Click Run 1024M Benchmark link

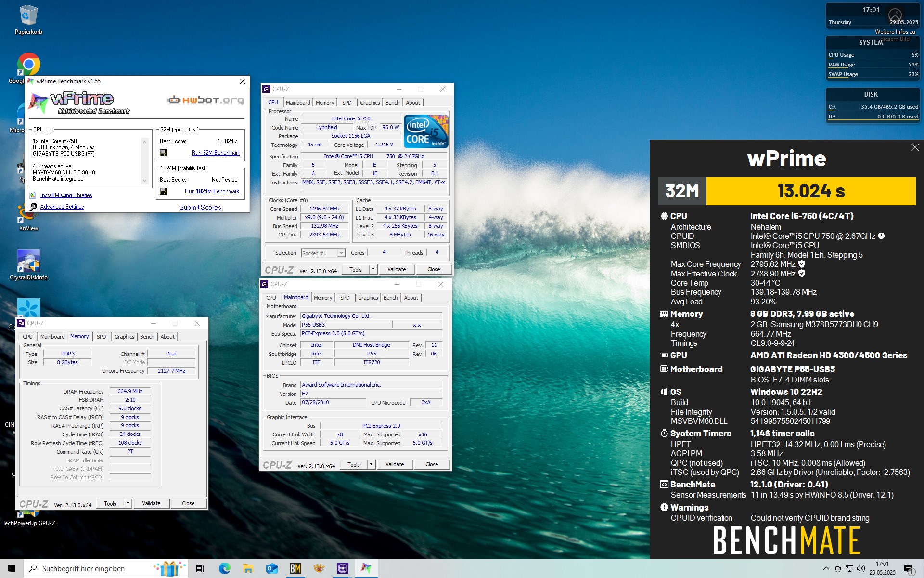(x=212, y=191)
